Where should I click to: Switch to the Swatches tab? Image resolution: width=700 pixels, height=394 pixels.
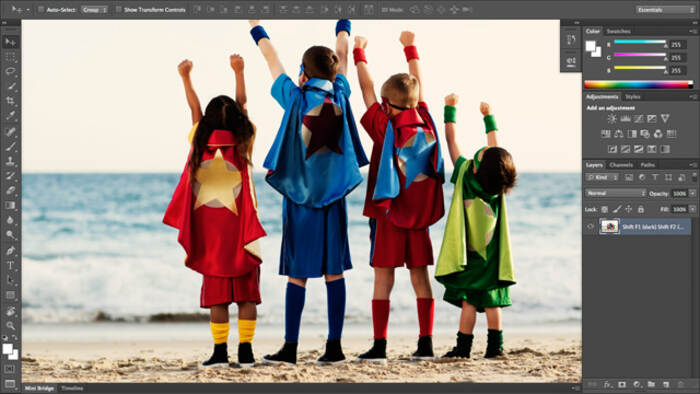pos(618,31)
